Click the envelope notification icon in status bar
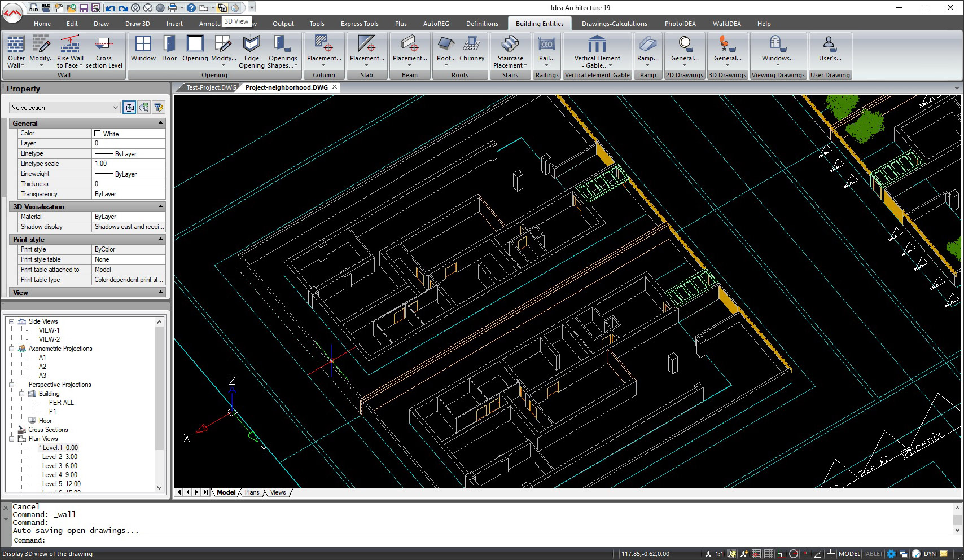The width and height of the screenshot is (964, 560). (943, 554)
